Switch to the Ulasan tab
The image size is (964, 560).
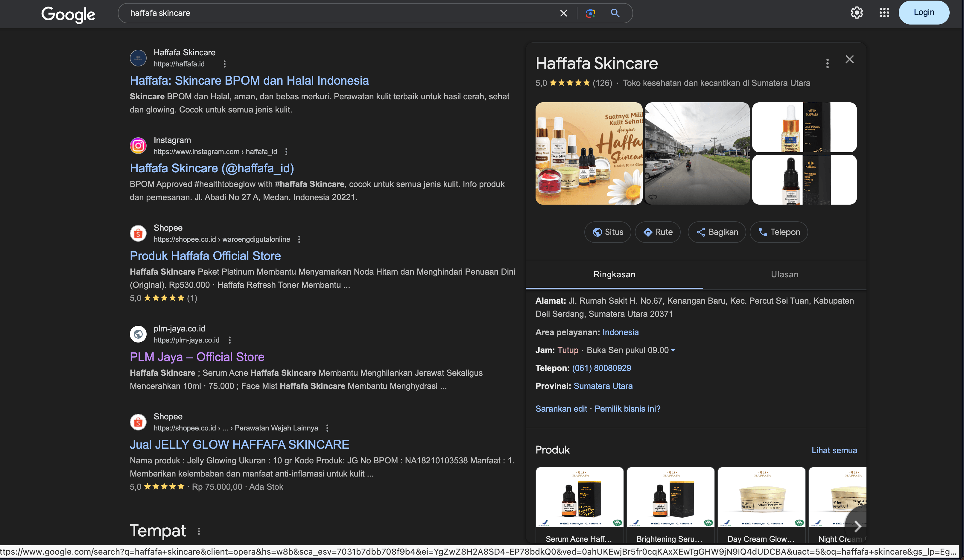pos(784,275)
